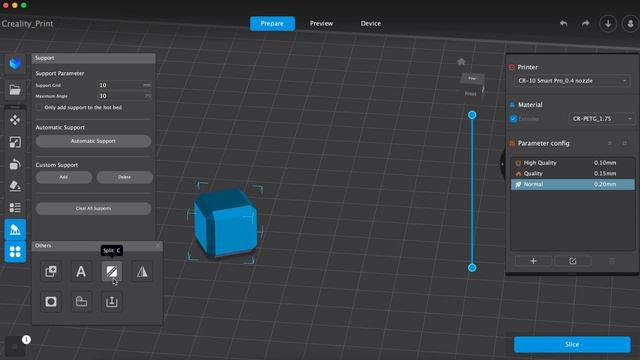Viewport: 640px width, 360px height.
Task: Click Add under Custom Support
Action: 64,177
